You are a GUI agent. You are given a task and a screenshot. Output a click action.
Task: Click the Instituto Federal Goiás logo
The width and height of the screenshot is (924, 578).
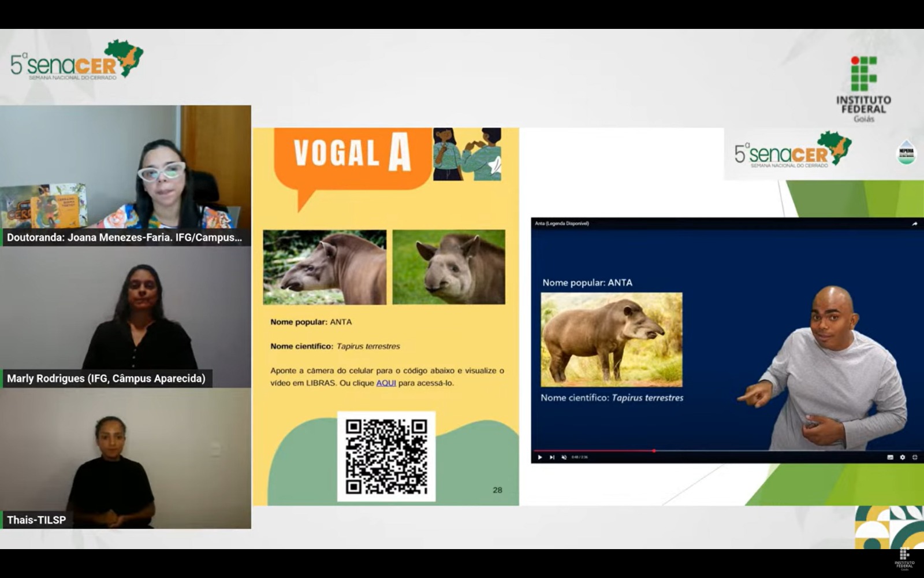pos(863,88)
